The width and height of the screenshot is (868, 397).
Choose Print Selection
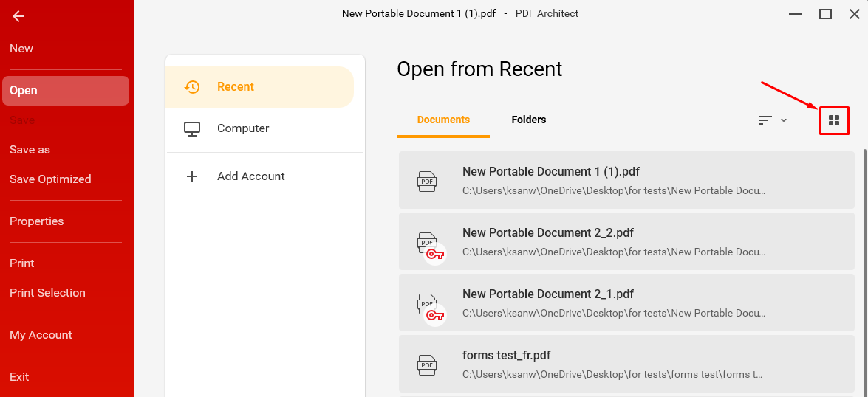click(x=47, y=293)
